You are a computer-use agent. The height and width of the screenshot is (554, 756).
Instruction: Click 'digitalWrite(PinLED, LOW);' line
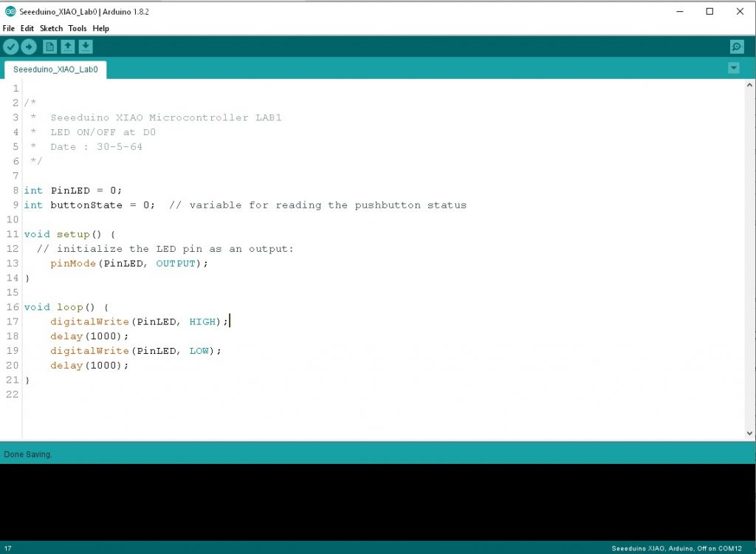pyautogui.click(x=136, y=351)
